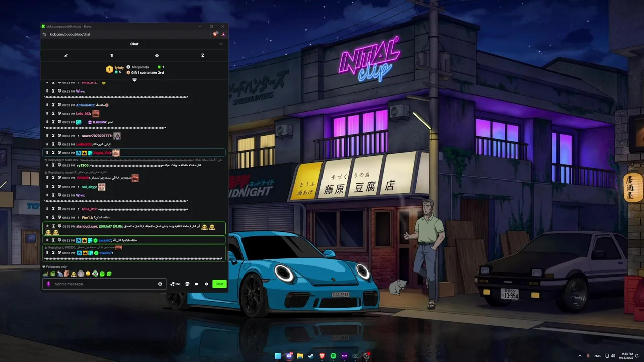Screen dimensions: 644x362
Task: Click username Amnah462 in chat
Action: 85,105
